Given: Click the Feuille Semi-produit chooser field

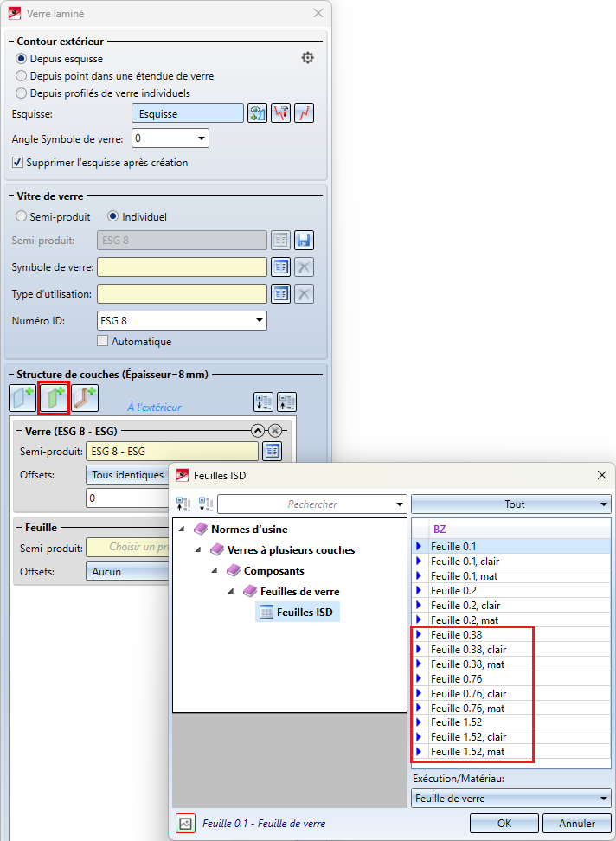Looking at the screenshot, I should pyautogui.click(x=127, y=547).
